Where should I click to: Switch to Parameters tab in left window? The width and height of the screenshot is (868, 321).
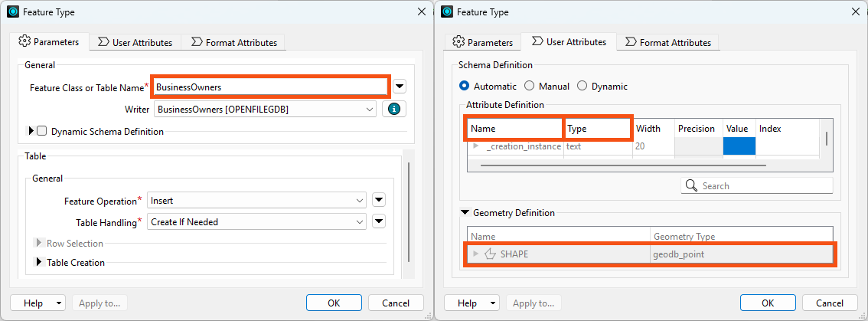click(49, 41)
